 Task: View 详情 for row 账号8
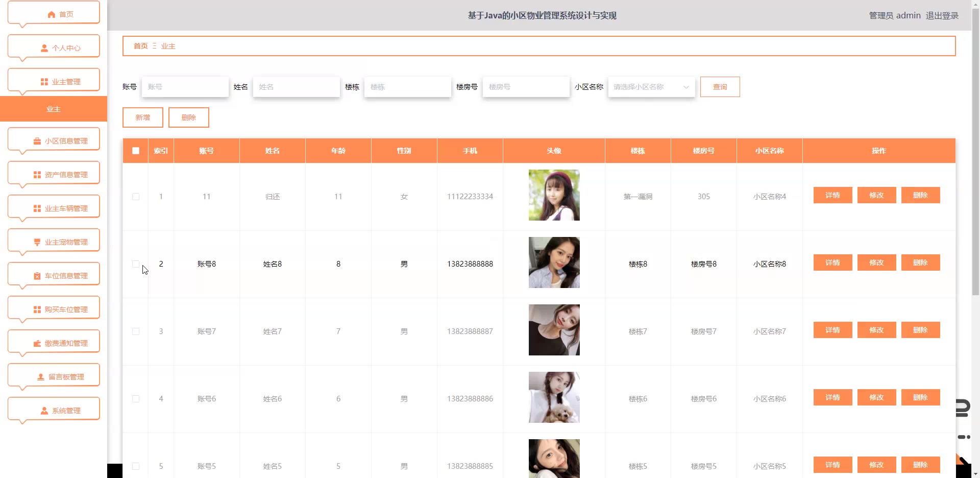tap(832, 262)
